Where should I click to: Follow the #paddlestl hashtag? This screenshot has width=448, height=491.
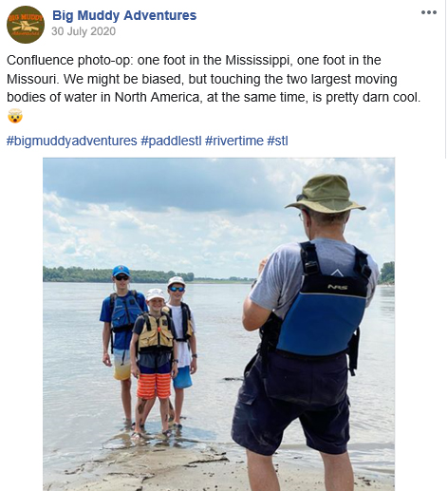click(x=171, y=141)
